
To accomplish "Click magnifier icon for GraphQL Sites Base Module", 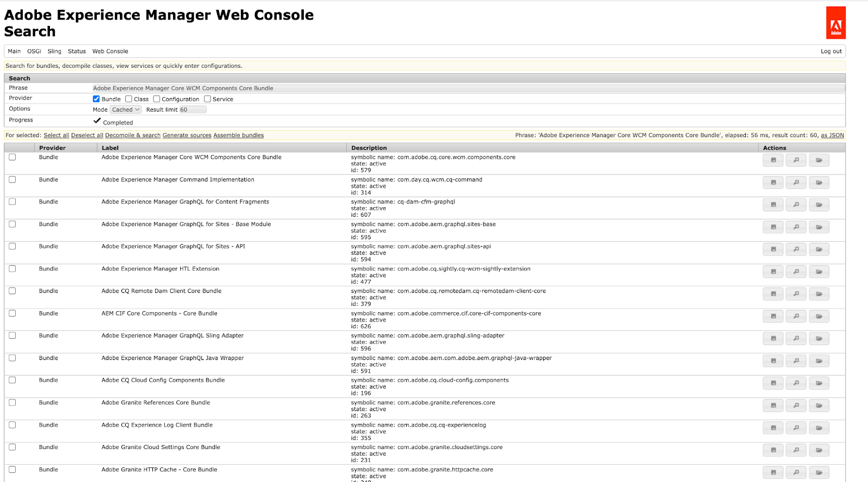I will 796,227.
